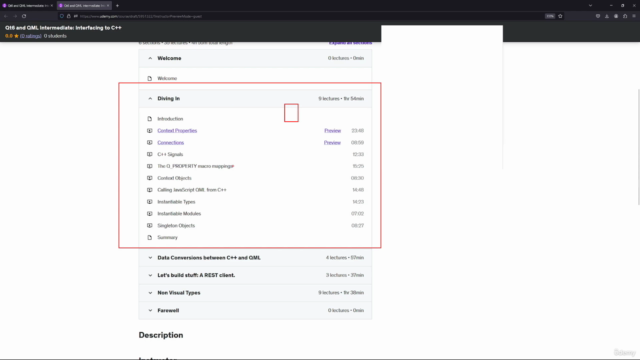Select the second Qt6 and QML tab
This screenshot has height=360, width=640.
[x=84, y=6]
